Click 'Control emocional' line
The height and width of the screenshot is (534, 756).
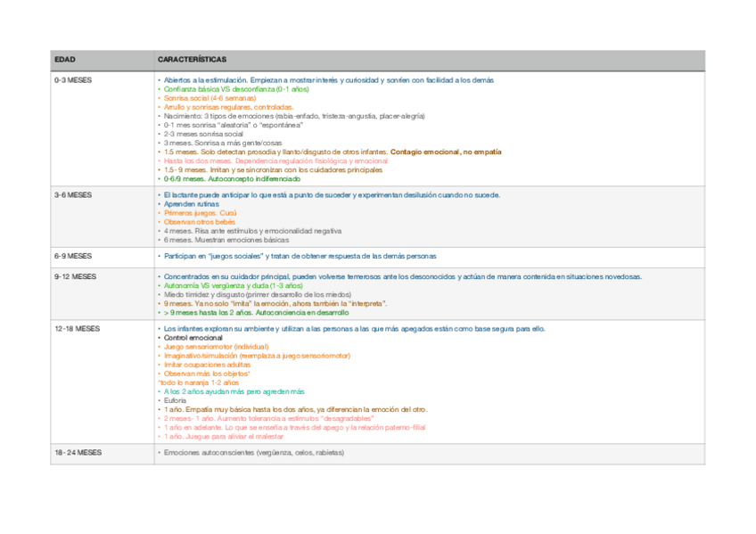point(193,338)
